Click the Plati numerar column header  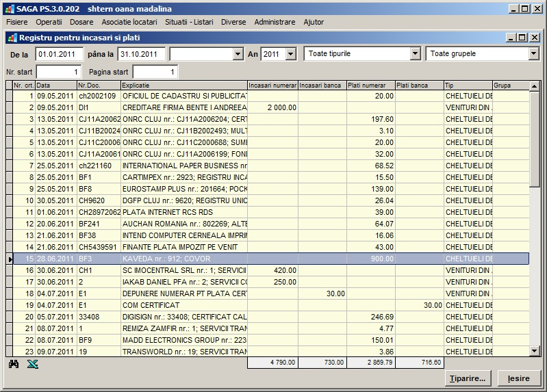click(370, 86)
